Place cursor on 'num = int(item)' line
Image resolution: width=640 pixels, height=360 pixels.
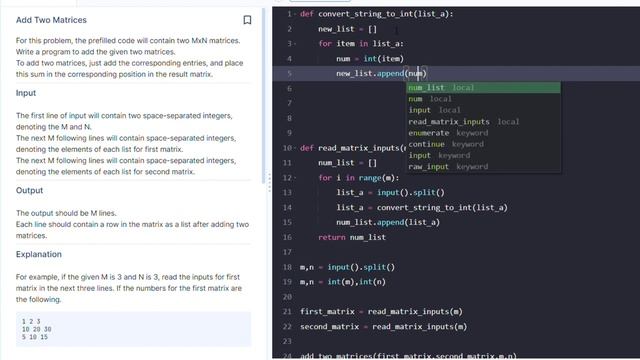coord(370,59)
